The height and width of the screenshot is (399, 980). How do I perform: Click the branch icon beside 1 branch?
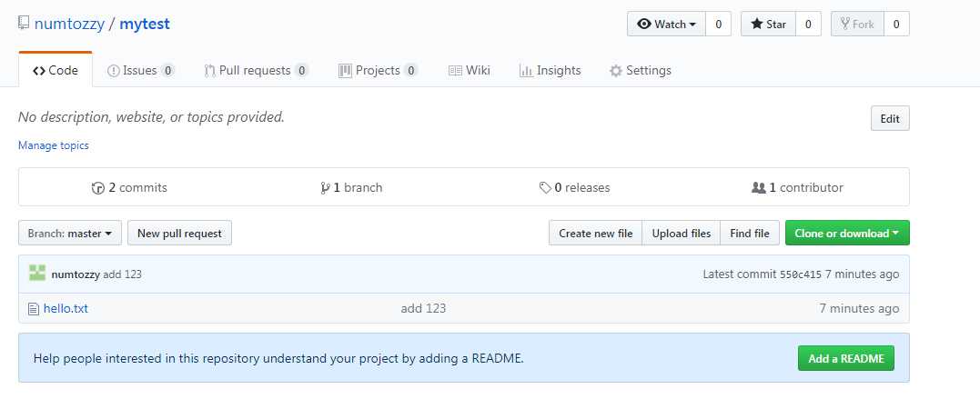point(325,188)
